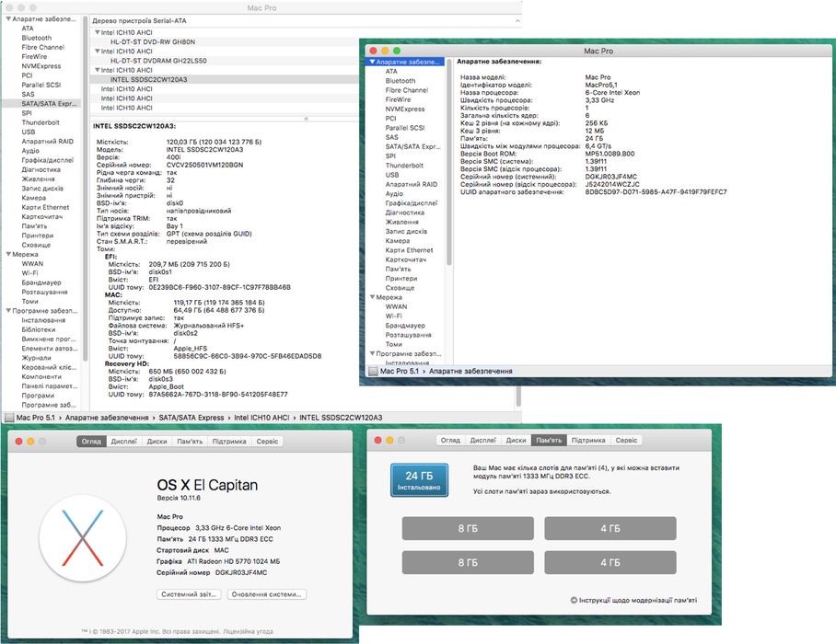The width and height of the screenshot is (836, 644).
Task: Click serial number CVCV250501VM120BGN value
Action: (x=204, y=165)
